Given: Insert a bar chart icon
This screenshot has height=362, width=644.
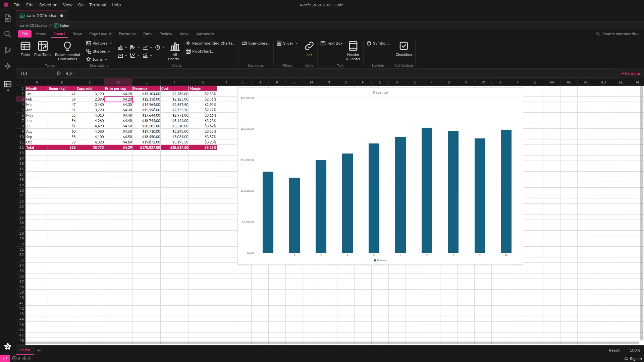Looking at the screenshot, I should [133, 47].
